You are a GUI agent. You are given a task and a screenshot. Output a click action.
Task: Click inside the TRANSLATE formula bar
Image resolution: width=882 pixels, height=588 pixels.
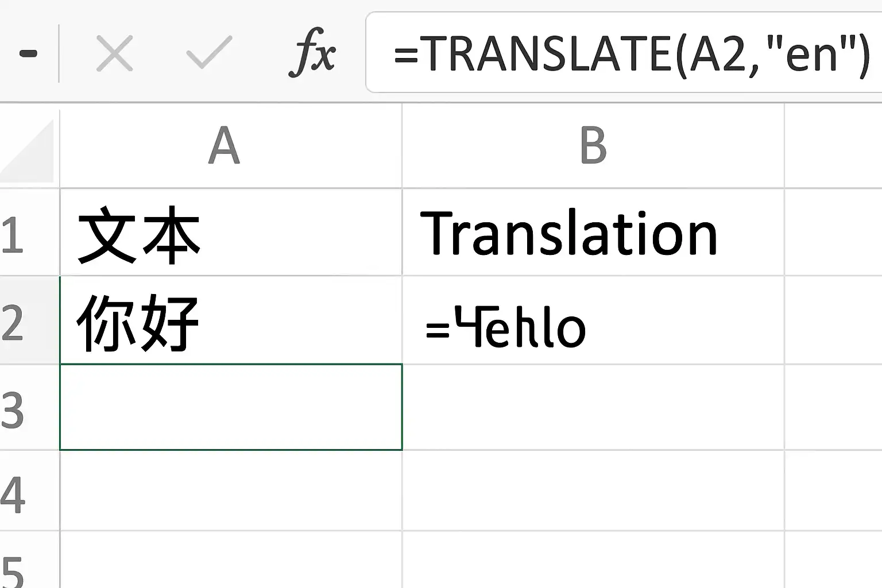click(624, 52)
